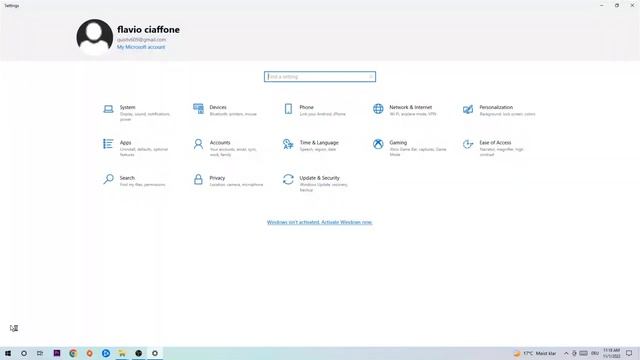The image size is (640, 360).
Task: Open the Phone settings category
Action: click(316, 110)
